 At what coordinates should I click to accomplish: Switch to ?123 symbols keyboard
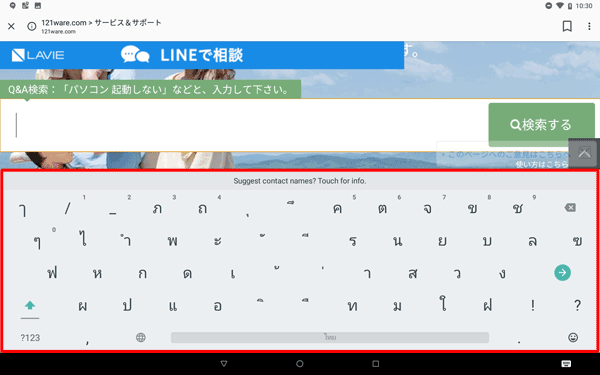(30, 338)
